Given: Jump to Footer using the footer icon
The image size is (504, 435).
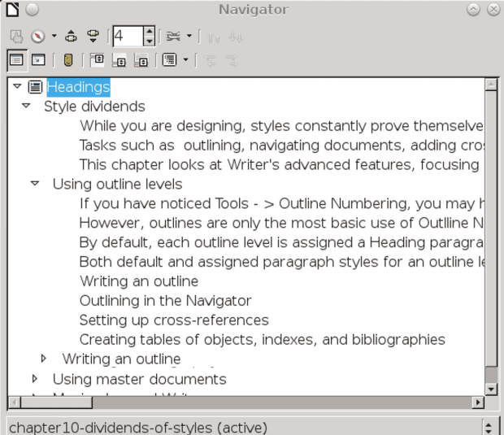Looking at the screenshot, I should click(x=119, y=60).
